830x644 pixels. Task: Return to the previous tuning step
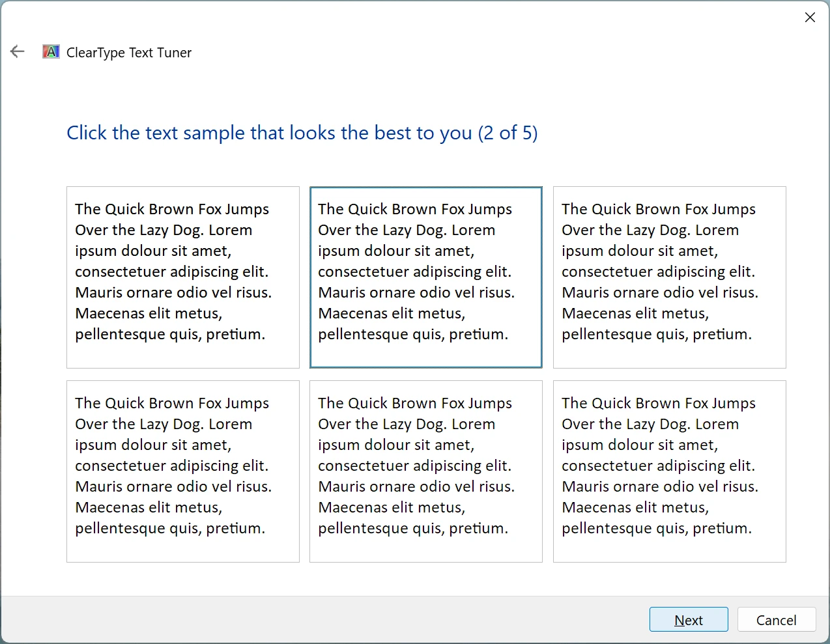(x=17, y=51)
